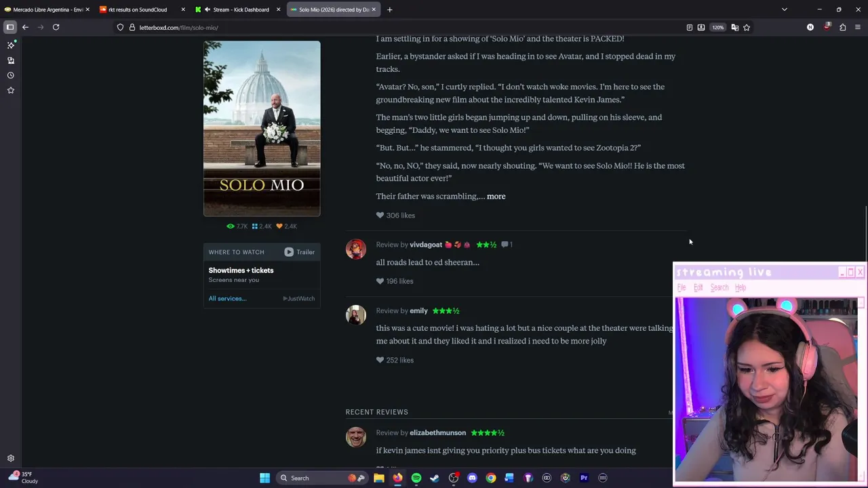The height and width of the screenshot is (488, 868).
Task: Open the Solo Mio poster image
Action: coord(262,128)
